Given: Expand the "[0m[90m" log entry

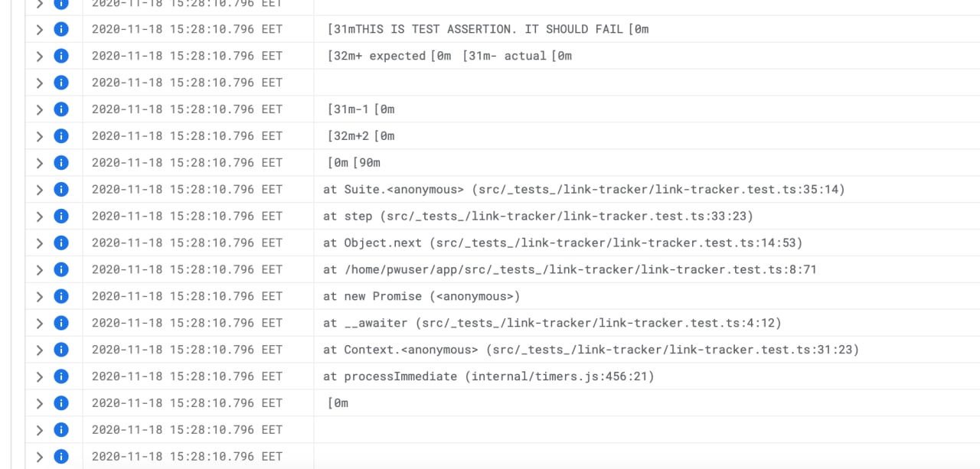Looking at the screenshot, I should point(40,163).
